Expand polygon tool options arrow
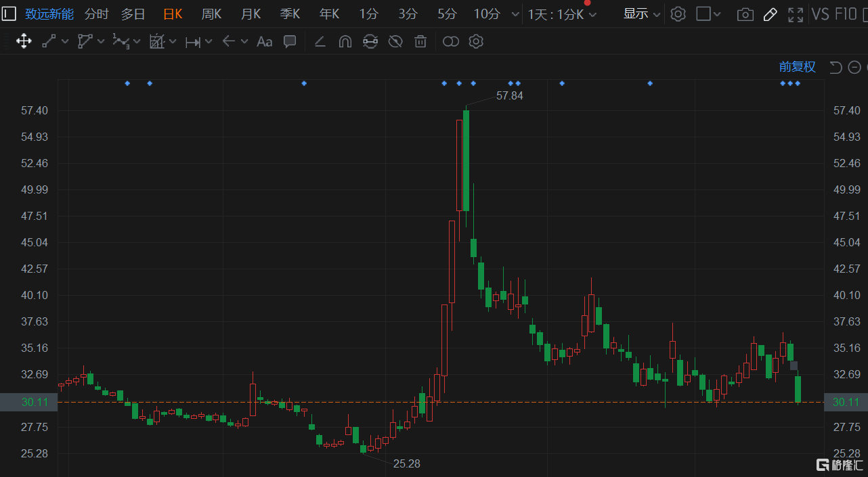 (101, 42)
